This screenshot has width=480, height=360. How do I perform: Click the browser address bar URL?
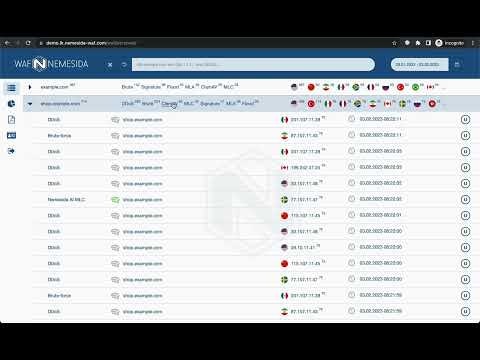[91, 43]
